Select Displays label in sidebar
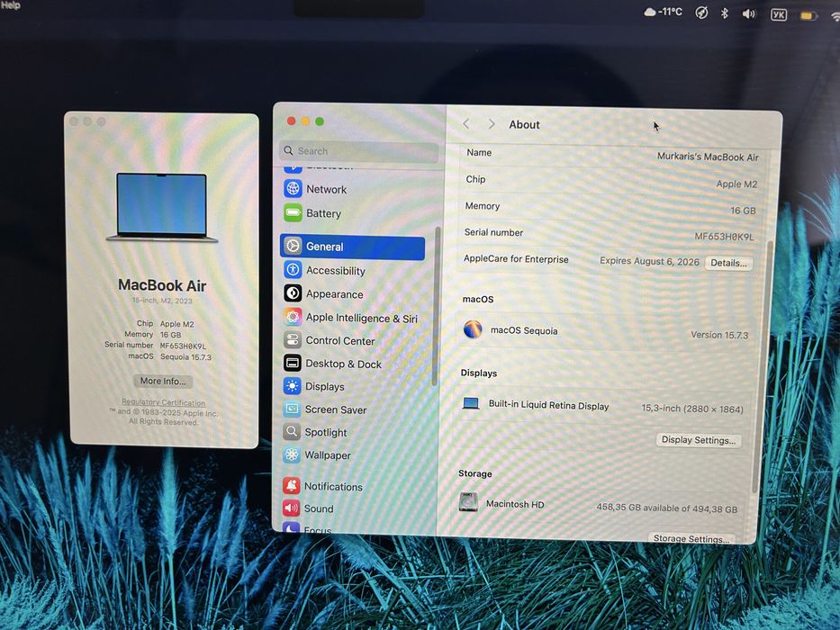The height and width of the screenshot is (630, 840). pyautogui.click(x=325, y=386)
